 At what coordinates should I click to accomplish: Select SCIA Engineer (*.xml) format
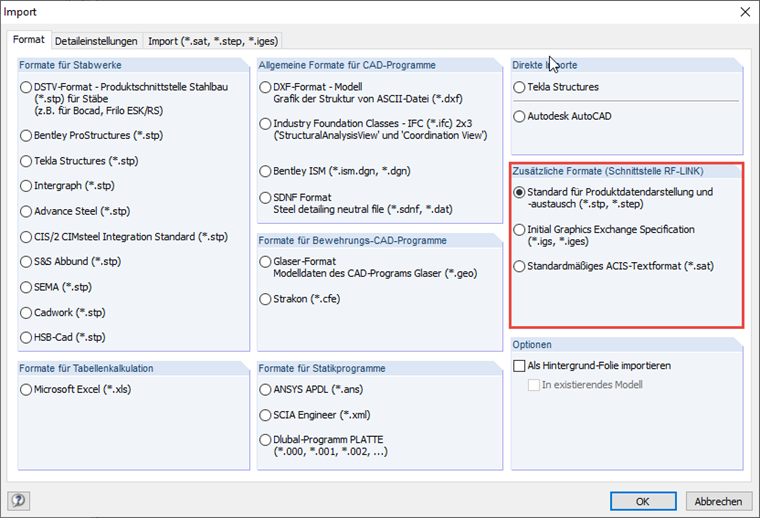click(x=266, y=414)
